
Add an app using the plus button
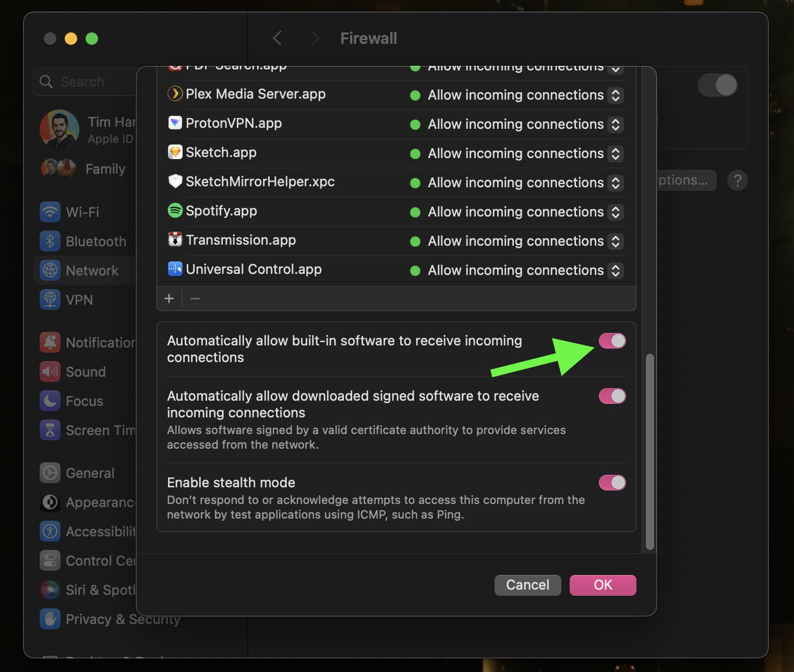(x=169, y=298)
